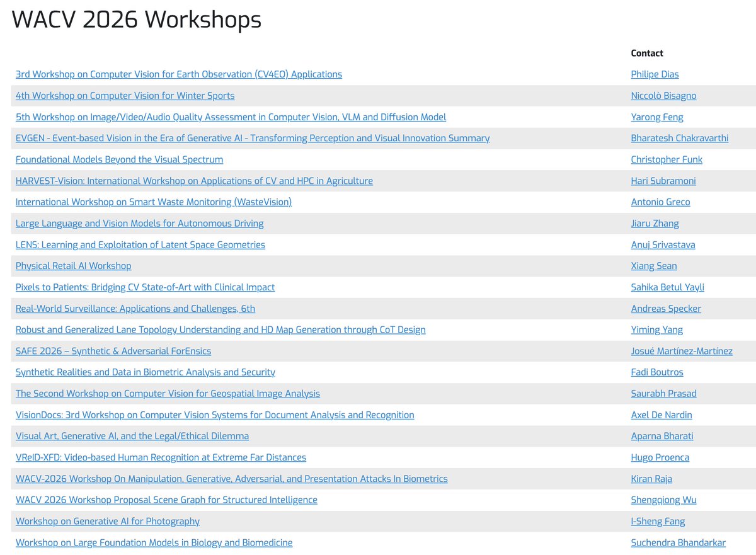Open VisionDocs 3rd Workshop link

click(215, 415)
